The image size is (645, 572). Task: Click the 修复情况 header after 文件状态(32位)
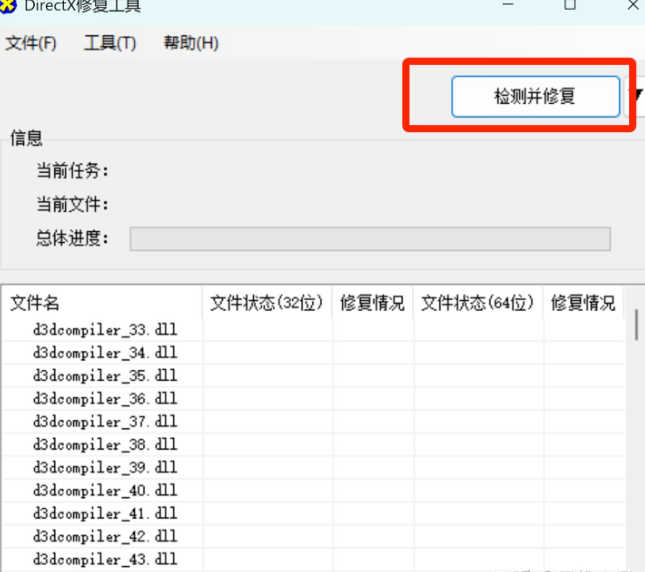click(x=372, y=303)
